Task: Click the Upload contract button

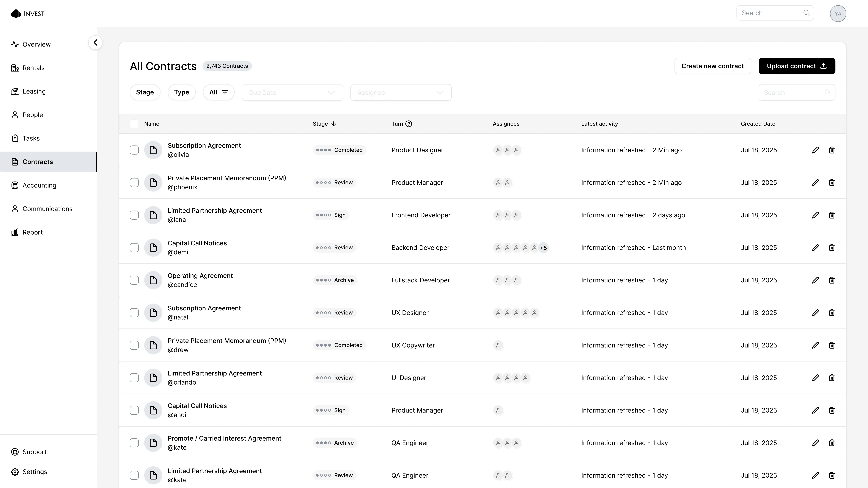Action: 797,66
